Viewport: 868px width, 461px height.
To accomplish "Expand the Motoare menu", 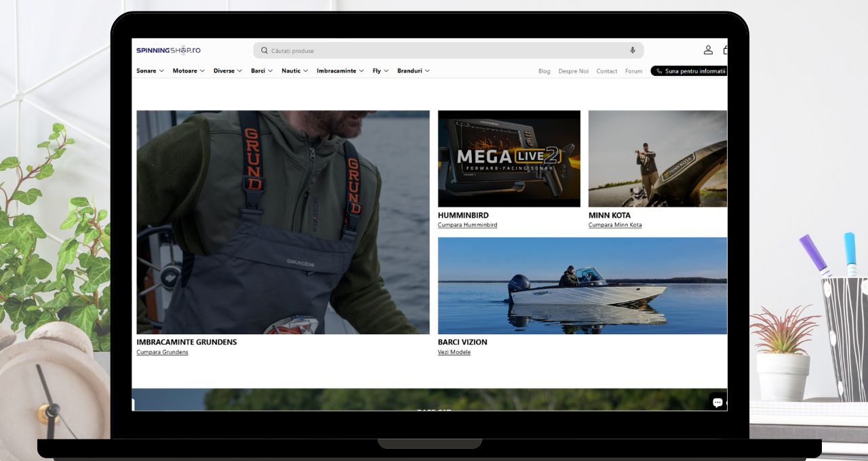I will (x=189, y=71).
